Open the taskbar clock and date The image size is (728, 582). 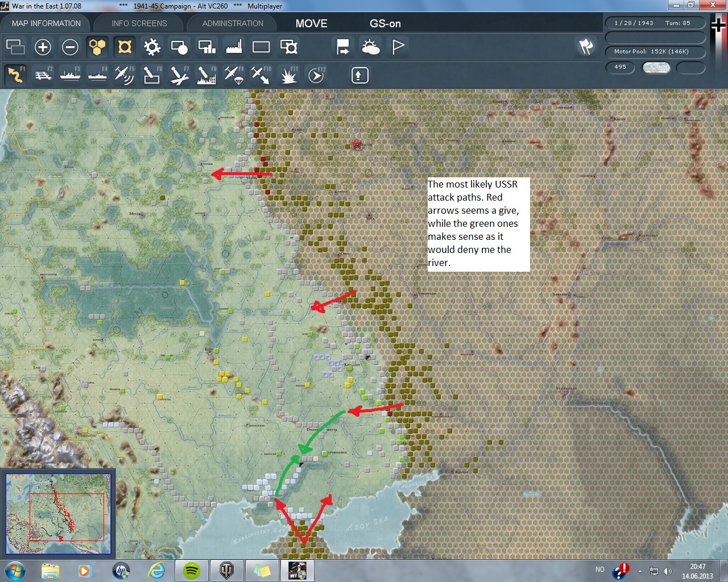tap(697, 571)
